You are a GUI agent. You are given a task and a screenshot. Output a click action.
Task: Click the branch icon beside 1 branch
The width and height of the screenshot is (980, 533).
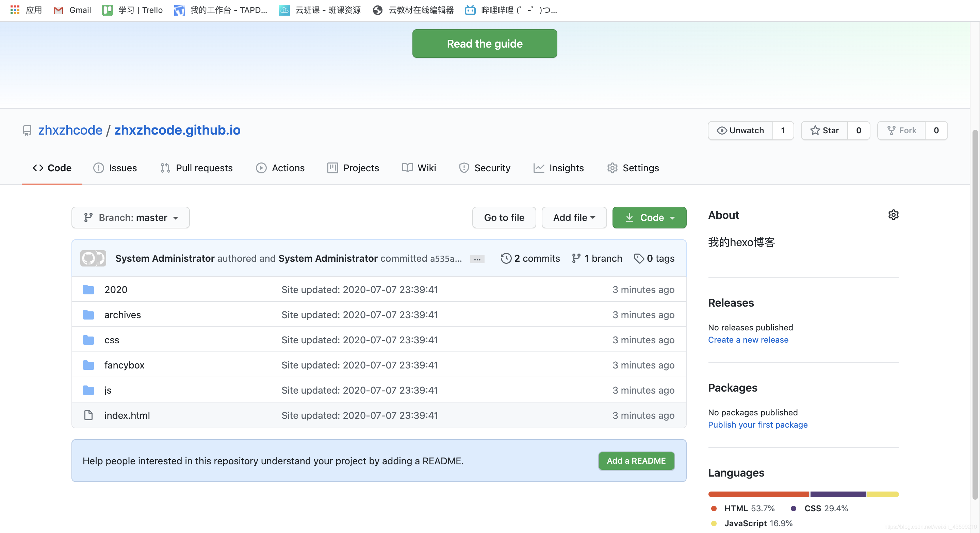click(576, 259)
